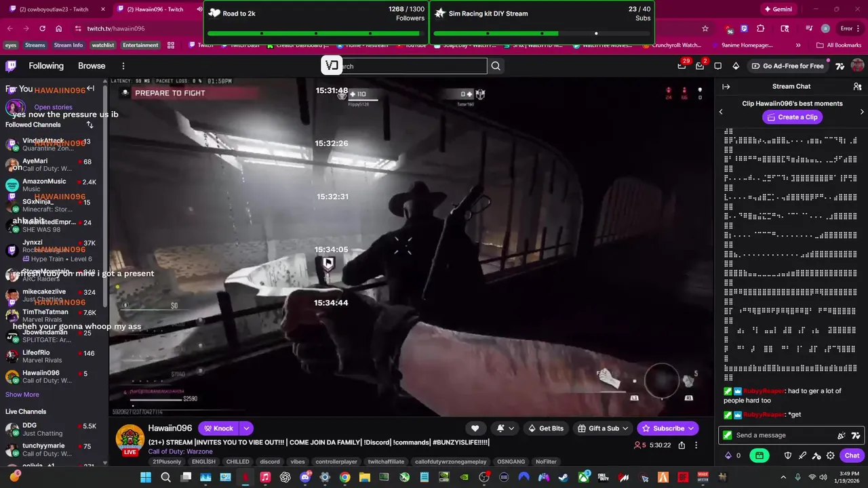Show previous chat highlight with left chevron
The height and width of the screenshot is (488, 868).
pyautogui.click(x=721, y=111)
